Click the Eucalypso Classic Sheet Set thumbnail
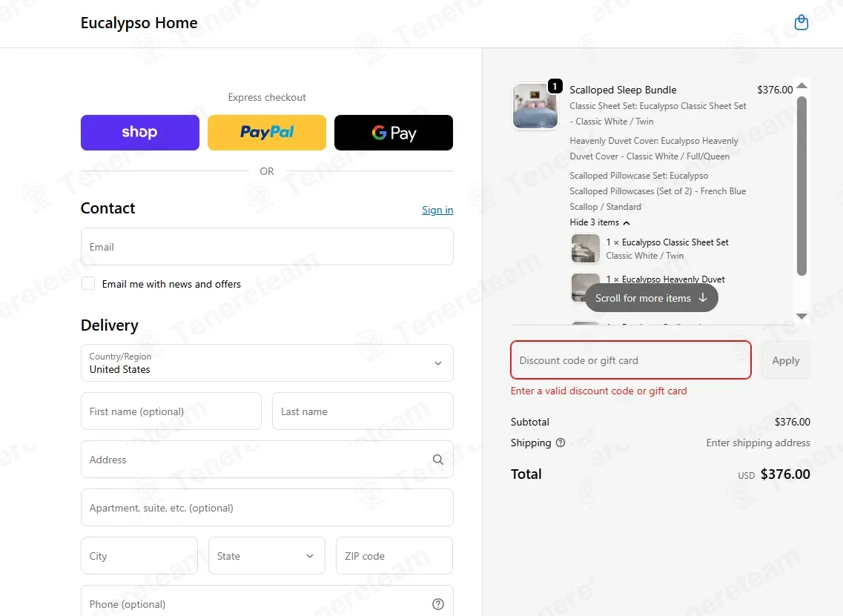Viewport: 843px width, 616px height. (585, 248)
